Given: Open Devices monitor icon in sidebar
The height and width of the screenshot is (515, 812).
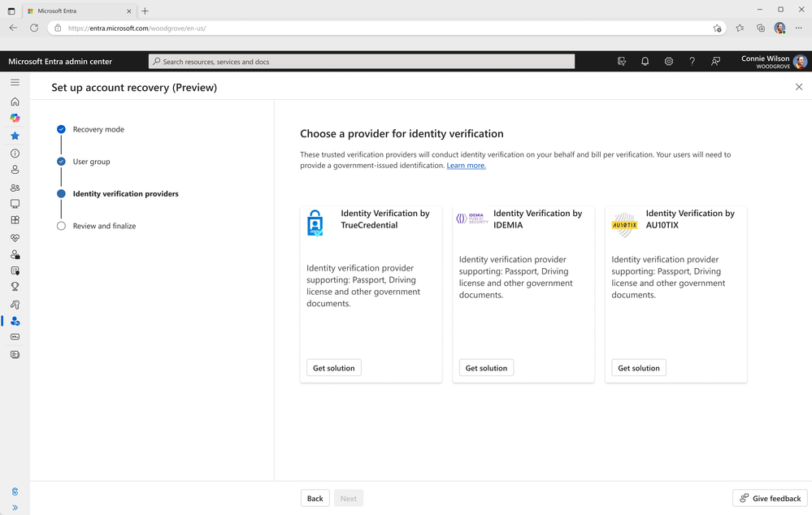Looking at the screenshot, I should (15, 204).
